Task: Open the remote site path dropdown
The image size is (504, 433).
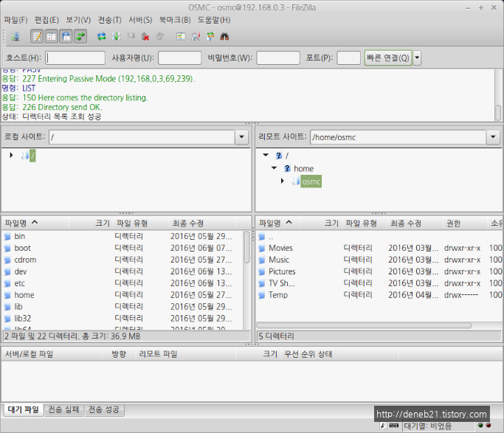Action: (493, 137)
